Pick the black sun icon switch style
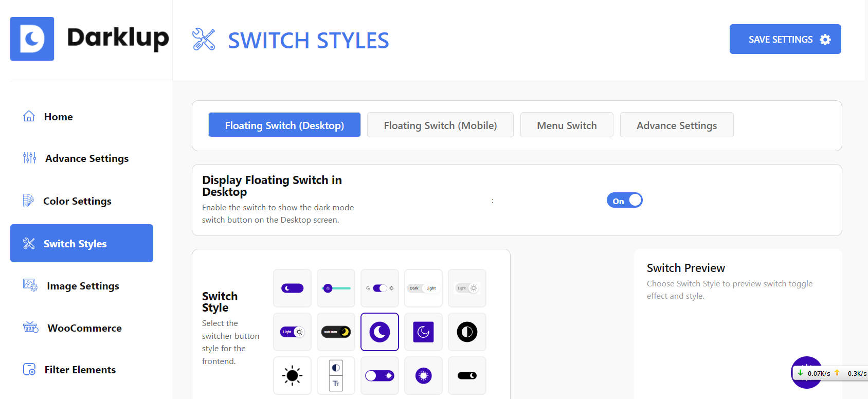Image resolution: width=868 pixels, height=399 pixels. point(292,376)
